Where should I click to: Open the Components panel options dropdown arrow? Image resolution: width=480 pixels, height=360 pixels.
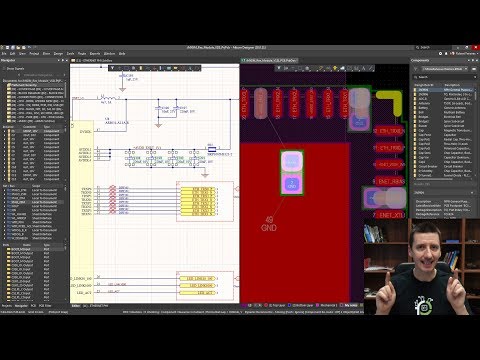[469, 60]
